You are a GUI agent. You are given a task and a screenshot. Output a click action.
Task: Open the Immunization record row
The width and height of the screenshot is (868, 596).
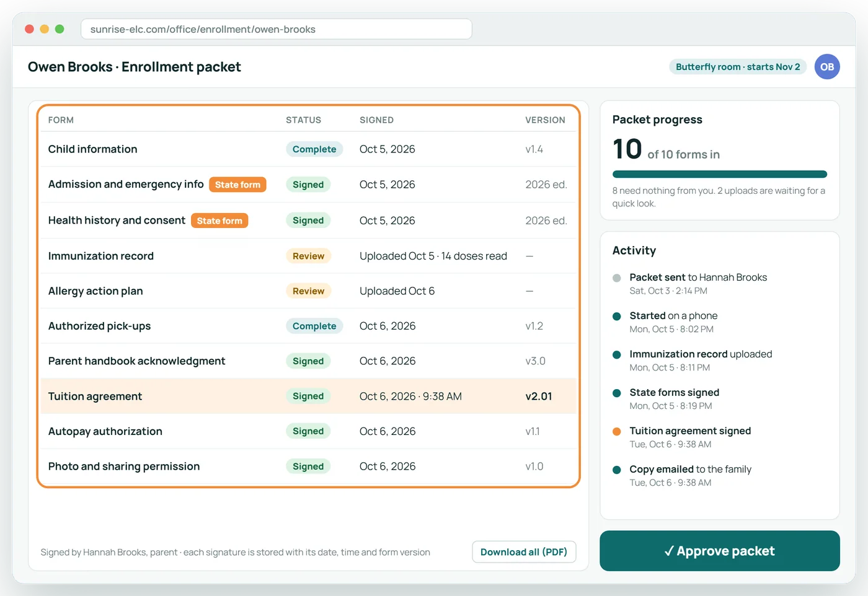[x=308, y=256]
